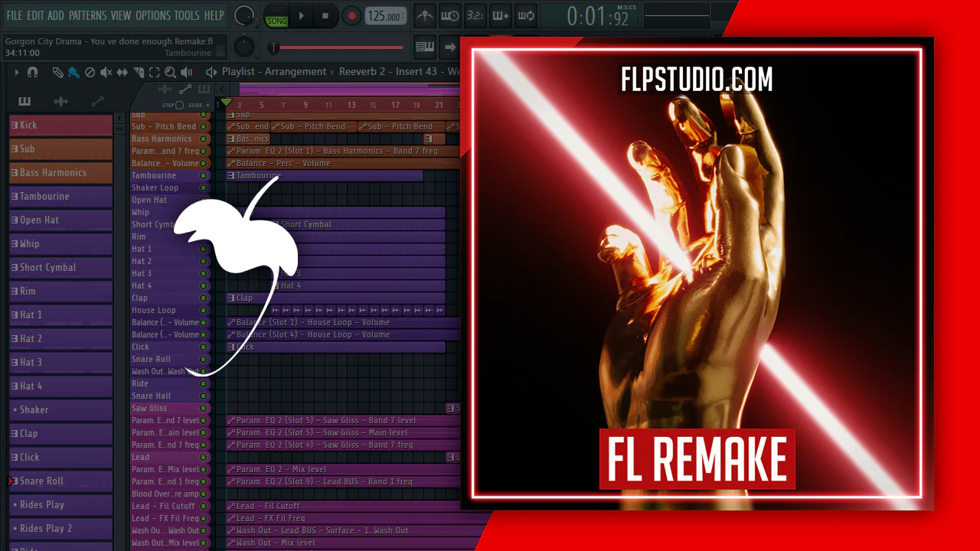Select the Slice tool
The image size is (980, 551).
coord(139,72)
